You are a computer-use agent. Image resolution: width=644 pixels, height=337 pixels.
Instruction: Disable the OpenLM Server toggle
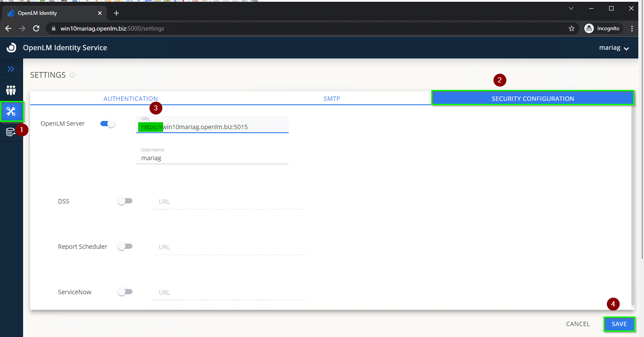click(108, 124)
